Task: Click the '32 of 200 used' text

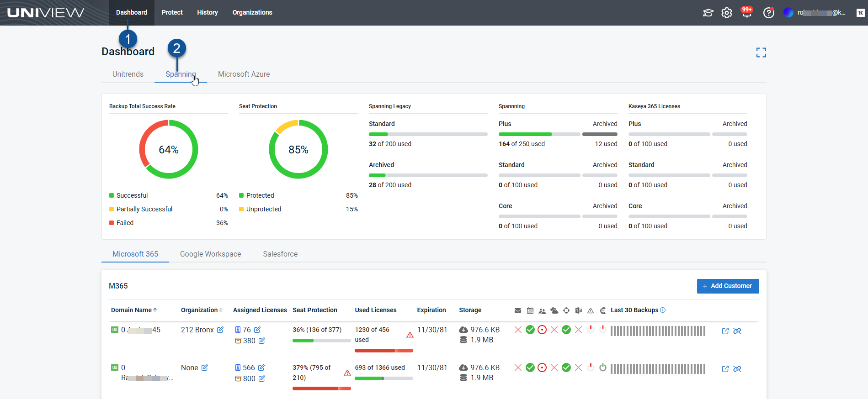Action: (x=390, y=144)
